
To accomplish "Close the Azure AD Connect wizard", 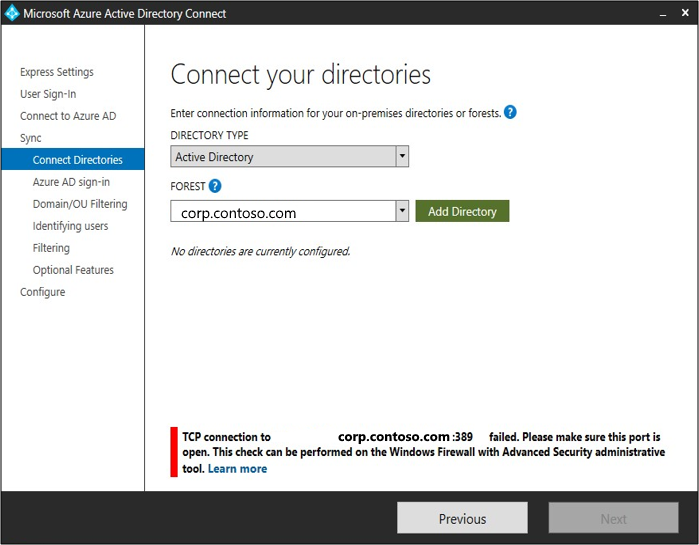I will click(x=684, y=14).
